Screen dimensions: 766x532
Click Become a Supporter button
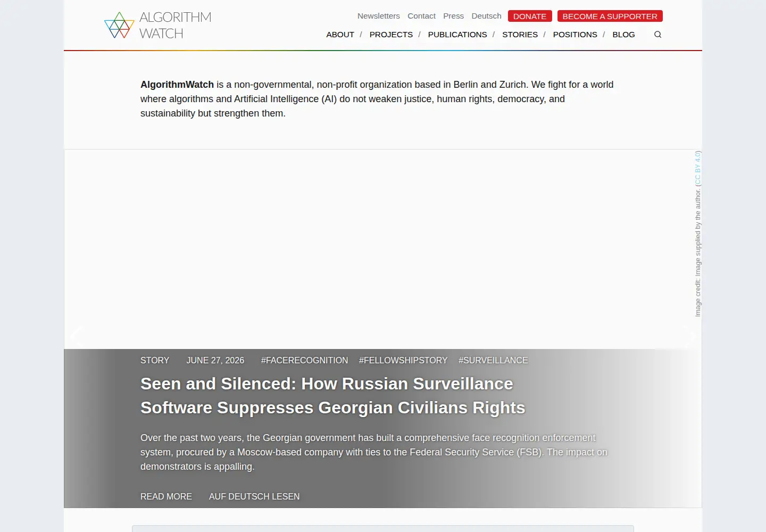pyautogui.click(x=610, y=16)
